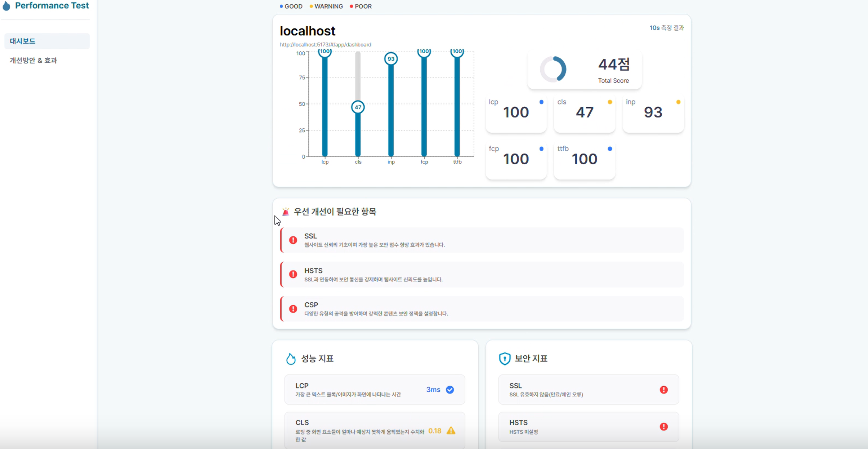Image resolution: width=868 pixels, height=449 pixels.
Task: Open the 개선방안 & 효과 sidebar item
Action: tap(33, 61)
